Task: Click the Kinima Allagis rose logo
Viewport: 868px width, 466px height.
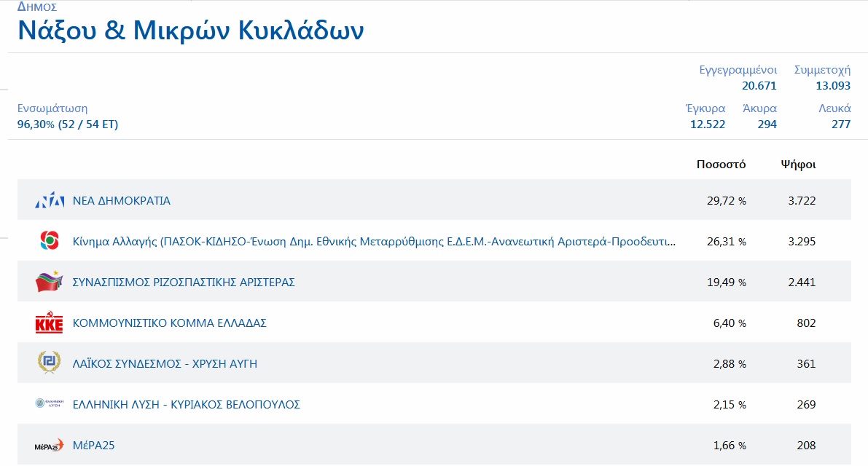Action: (50, 241)
